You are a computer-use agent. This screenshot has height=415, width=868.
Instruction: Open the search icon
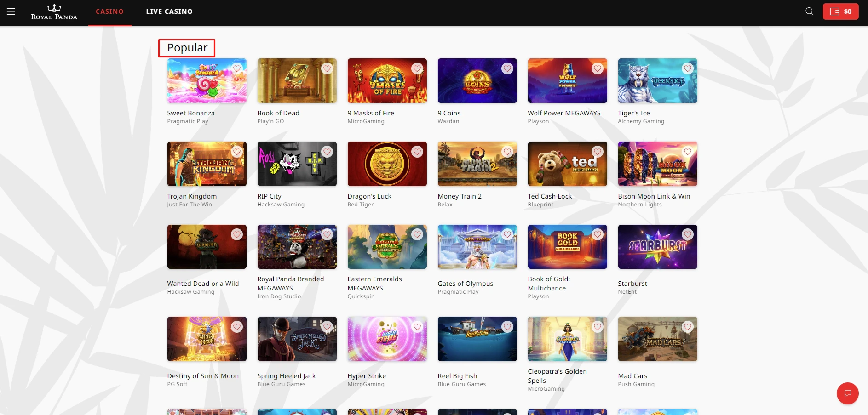(x=810, y=11)
